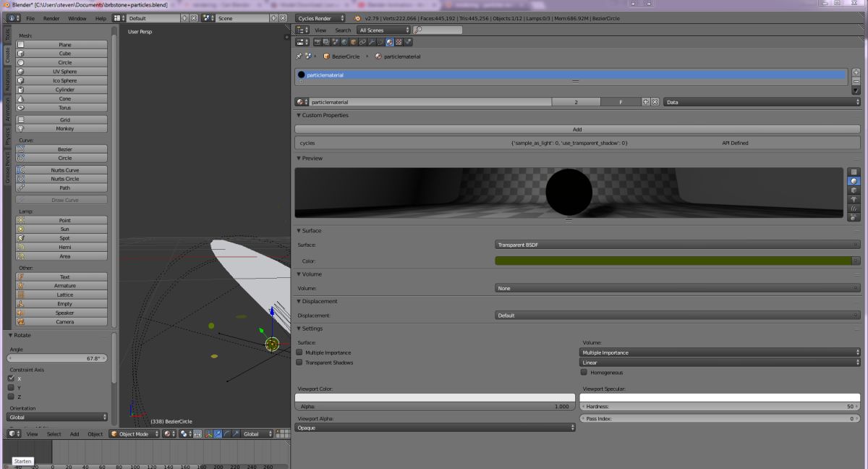This screenshot has height=469, width=868.
Task: Add a UV Sphere mesh
Action: coord(61,72)
